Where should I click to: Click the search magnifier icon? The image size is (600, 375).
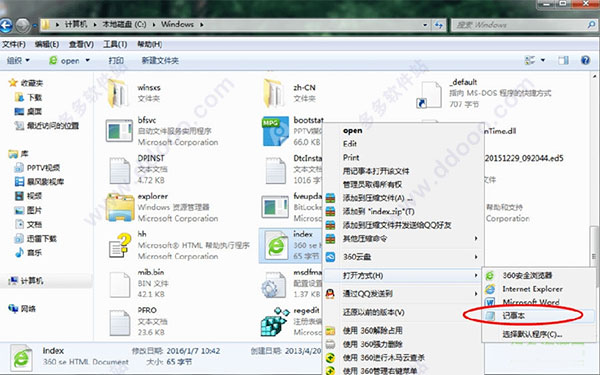coord(591,25)
